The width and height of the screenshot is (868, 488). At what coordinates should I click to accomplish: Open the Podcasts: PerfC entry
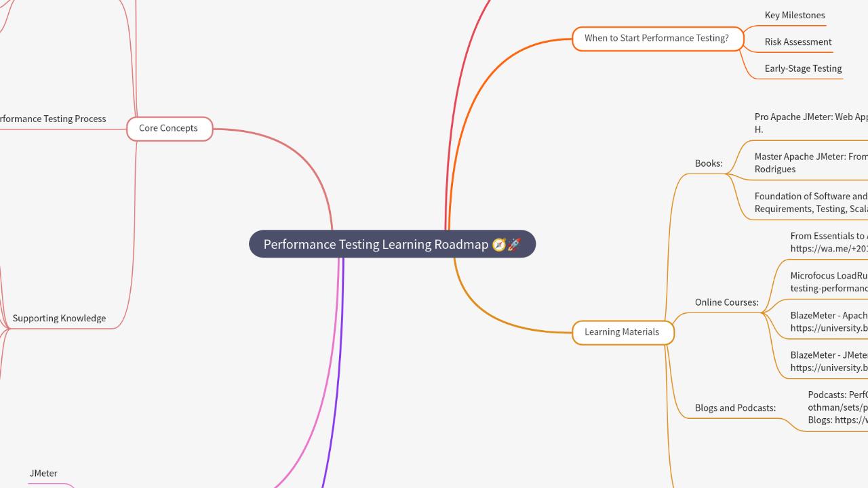pos(837,407)
